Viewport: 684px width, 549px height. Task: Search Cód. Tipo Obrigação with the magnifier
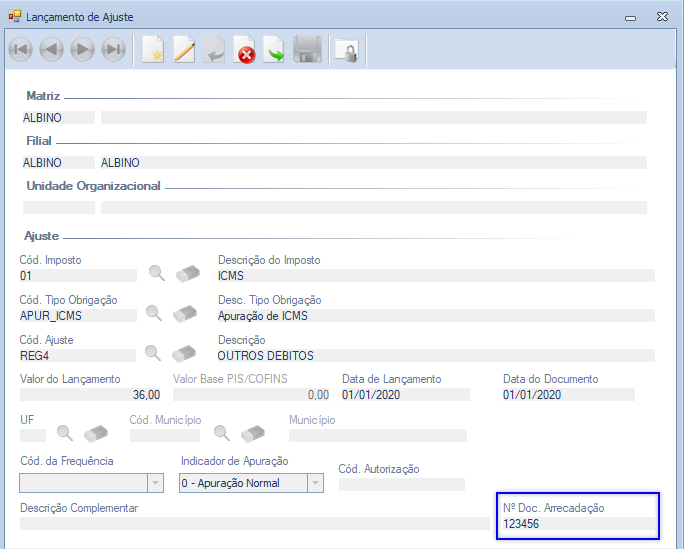pos(154,313)
